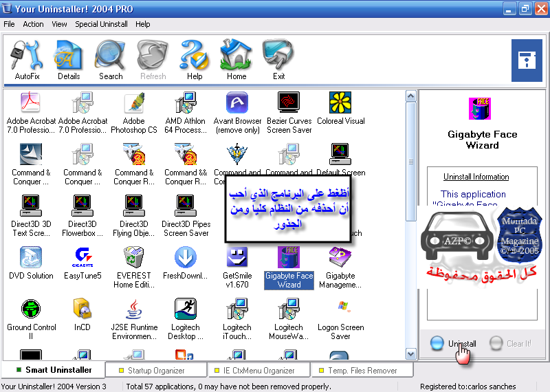The width and height of the screenshot is (550, 392).
Task: Open the View menu
Action: point(59,24)
